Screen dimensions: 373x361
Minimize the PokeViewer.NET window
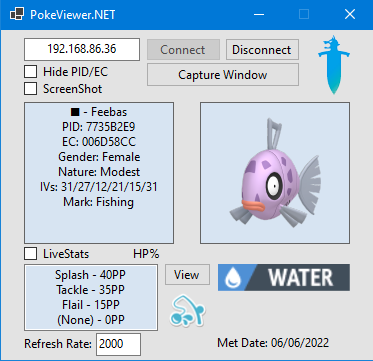pyautogui.click(x=259, y=14)
